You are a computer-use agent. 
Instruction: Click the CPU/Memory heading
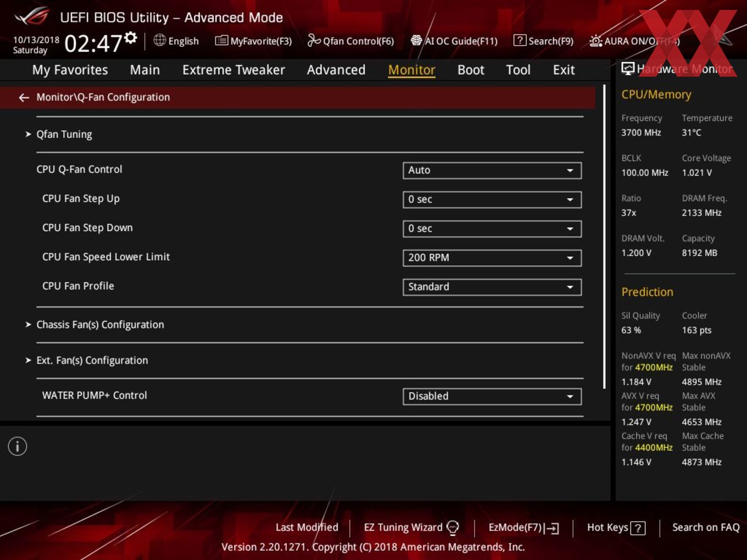tap(656, 94)
